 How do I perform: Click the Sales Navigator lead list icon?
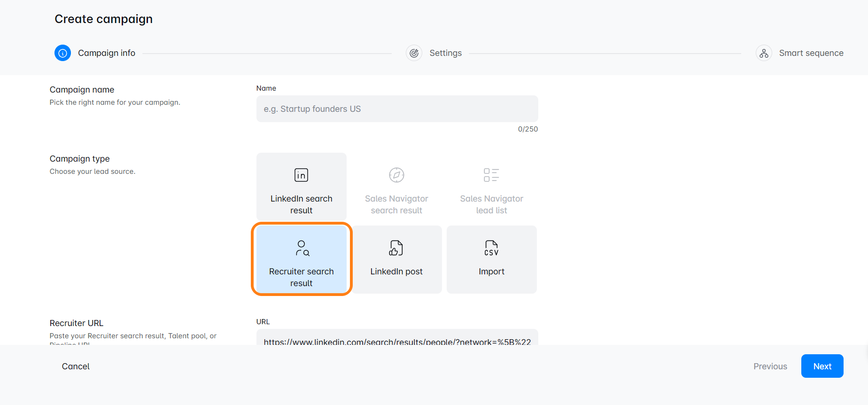(x=491, y=175)
